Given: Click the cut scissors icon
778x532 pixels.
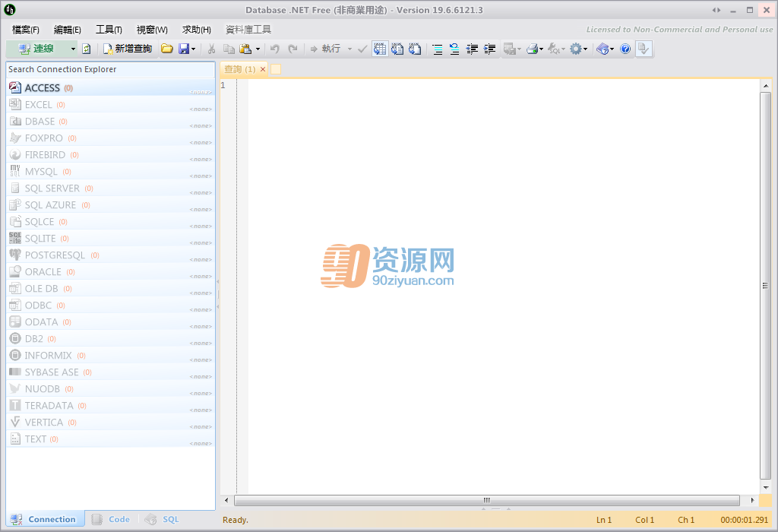Looking at the screenshot, I should (211, 49).
